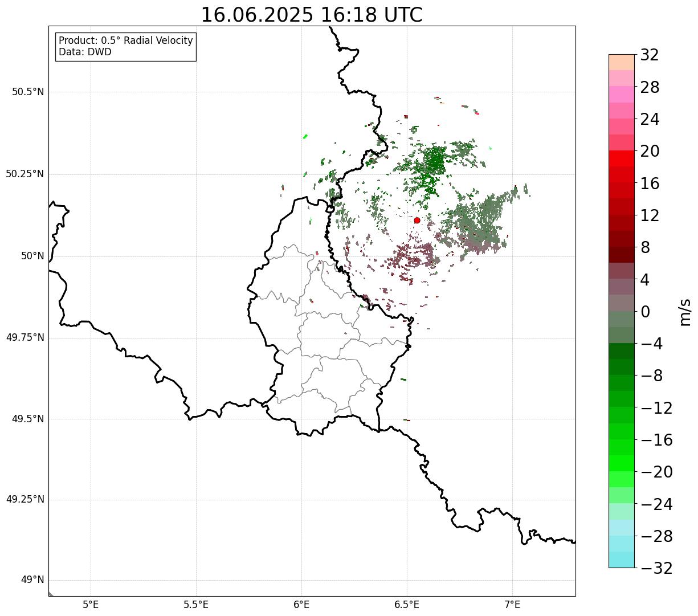Click the 'Product: 0.5° Radial Velocity' label

click(x=126, y=41)
